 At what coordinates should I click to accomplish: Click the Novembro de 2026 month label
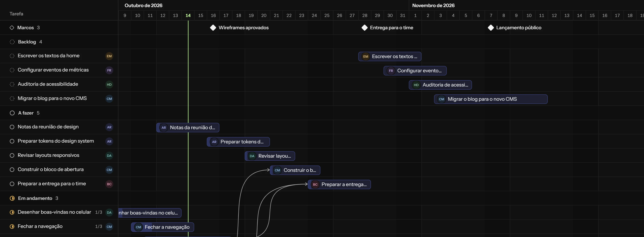click(x=433, y=5)
